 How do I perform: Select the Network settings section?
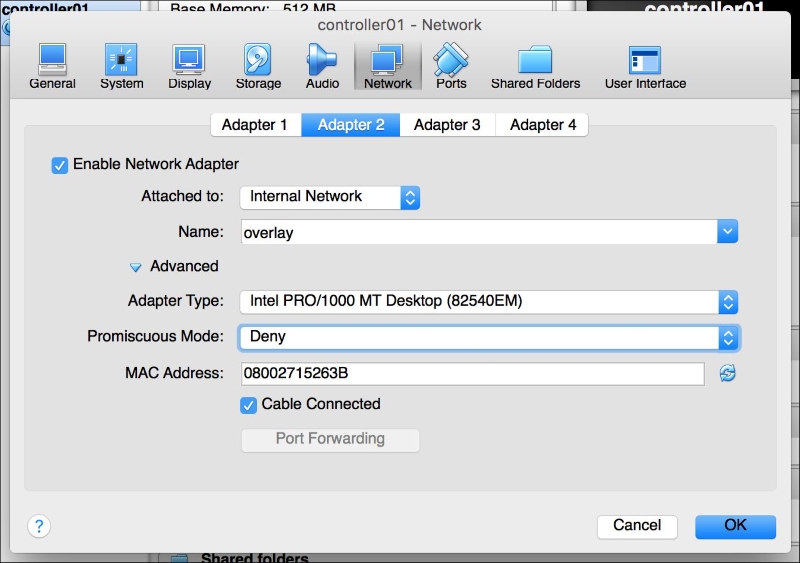[388, 67]
